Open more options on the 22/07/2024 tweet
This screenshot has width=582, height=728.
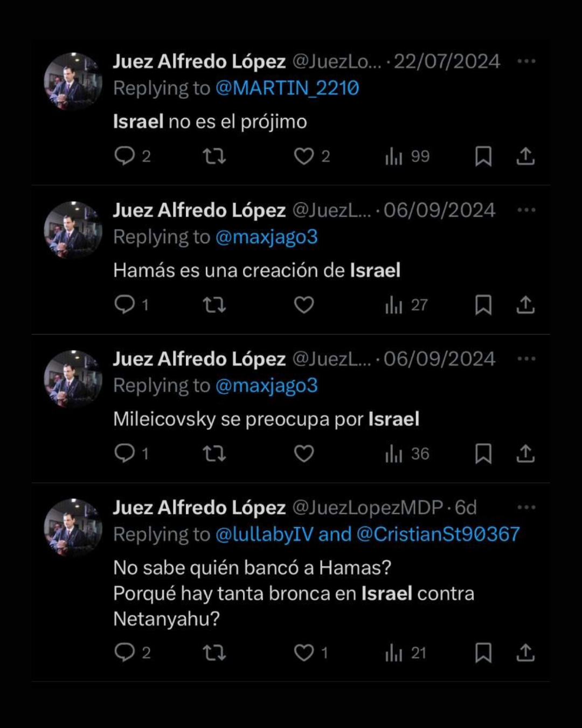pos(526,61)
